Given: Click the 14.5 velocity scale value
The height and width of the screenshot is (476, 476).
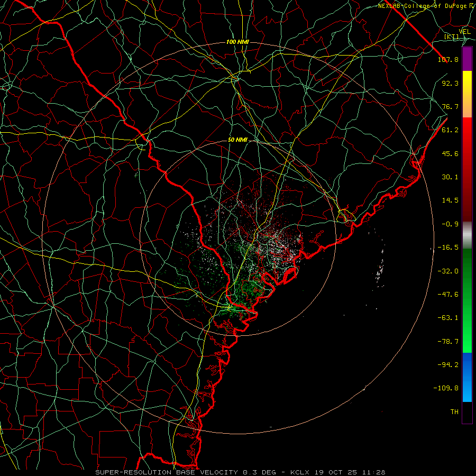Looking at the screenshot, I should click(450, 200).
